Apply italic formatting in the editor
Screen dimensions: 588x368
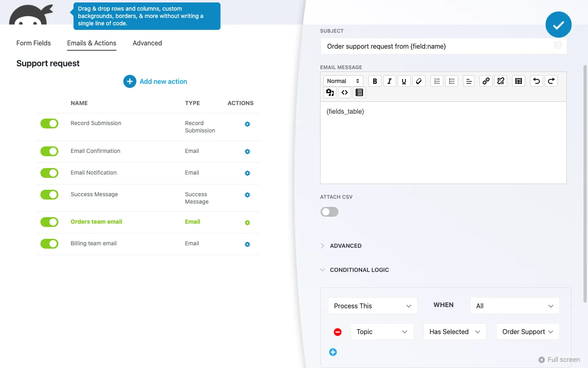[x=390, y=81]
